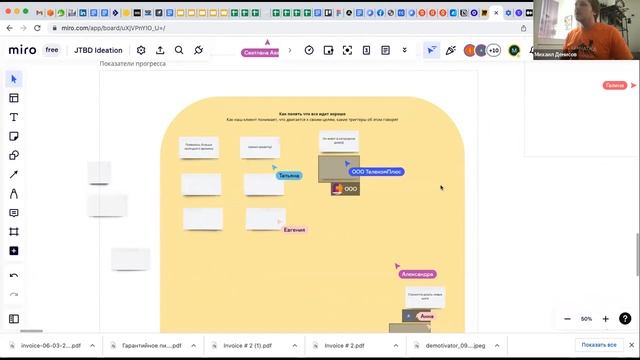Click the 50% zoom level indicator

(x=587, y=319)
